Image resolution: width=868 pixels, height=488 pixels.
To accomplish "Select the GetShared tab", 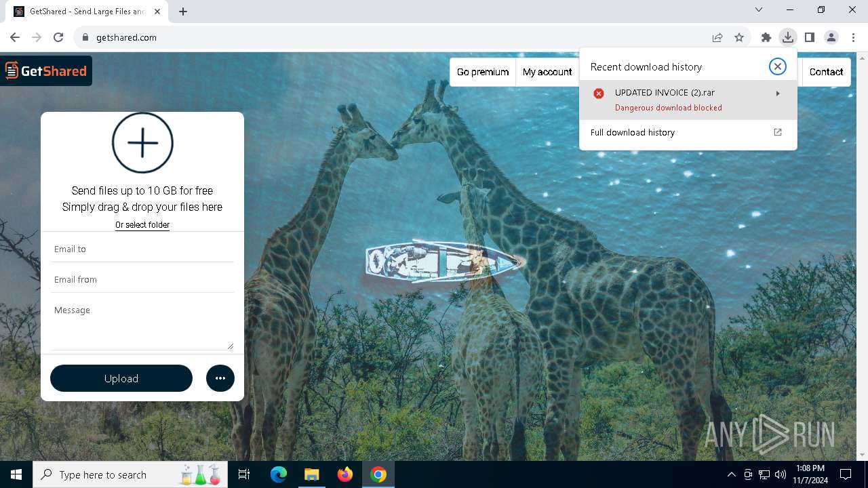I will (x=88, y=12).
